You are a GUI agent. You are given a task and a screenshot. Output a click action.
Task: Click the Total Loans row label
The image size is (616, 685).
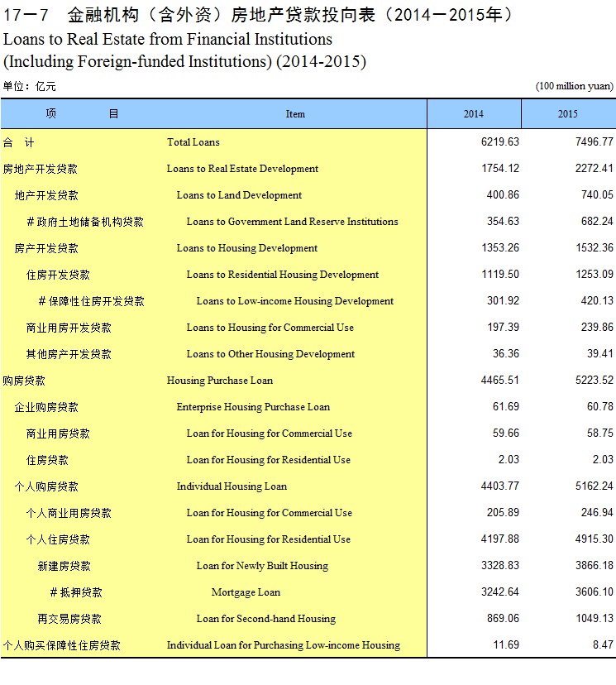[193, 142]
